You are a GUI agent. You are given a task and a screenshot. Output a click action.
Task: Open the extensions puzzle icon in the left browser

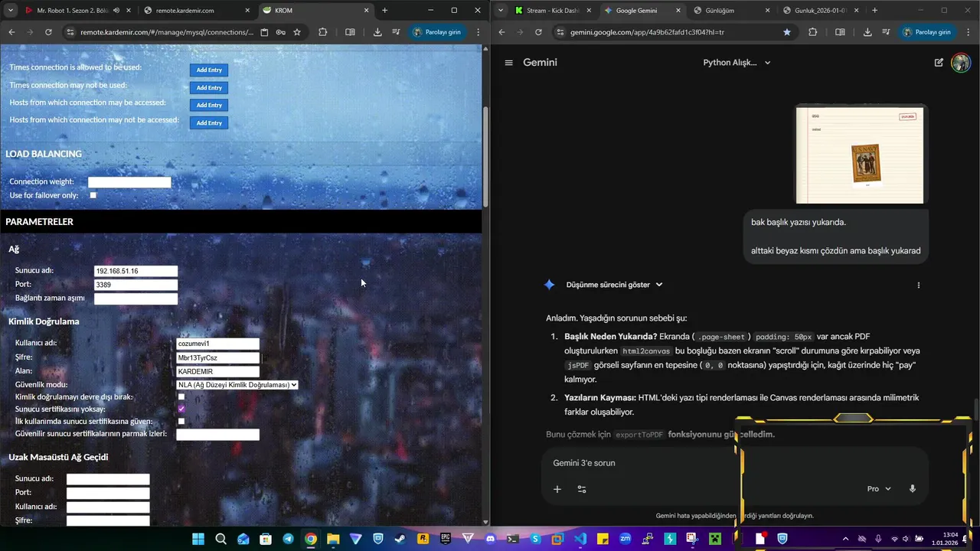pyautogui.click(x=322, y=32)
